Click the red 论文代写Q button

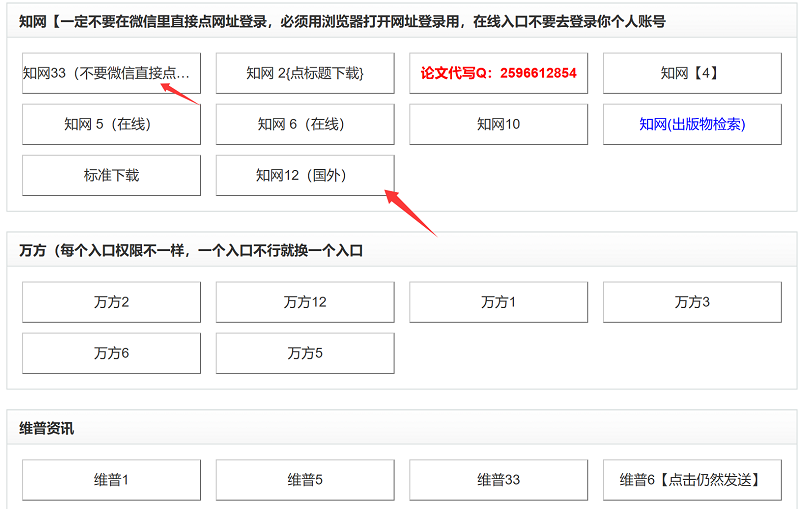(x=498, y=73)
